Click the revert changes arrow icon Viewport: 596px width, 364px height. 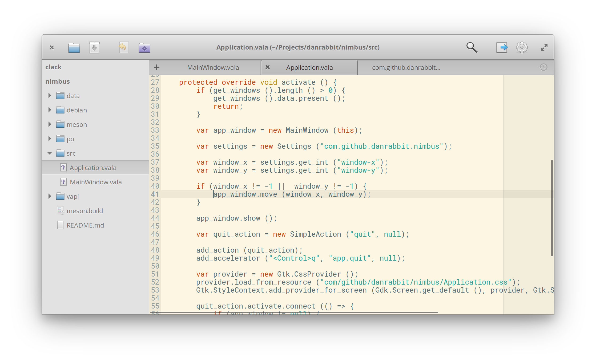coord(123,48)
